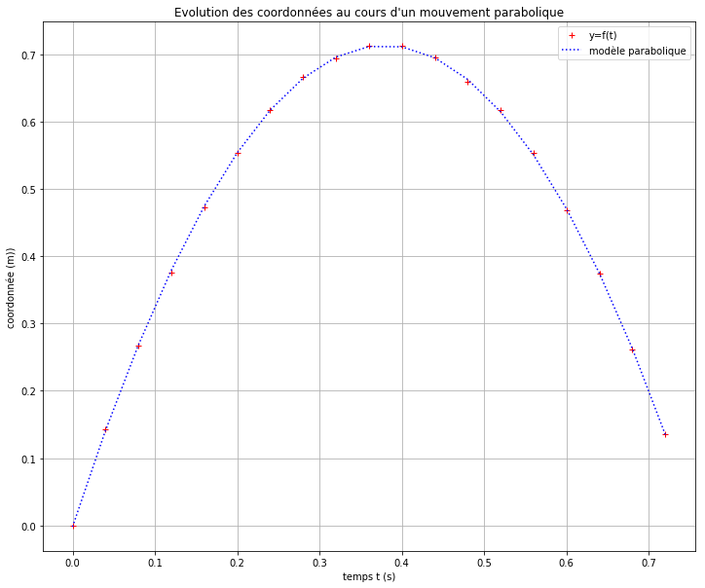Click the y-axis label 'coordonnée (m))'
This screenshot has height=588, width=705.
click(x=11, y=288)
